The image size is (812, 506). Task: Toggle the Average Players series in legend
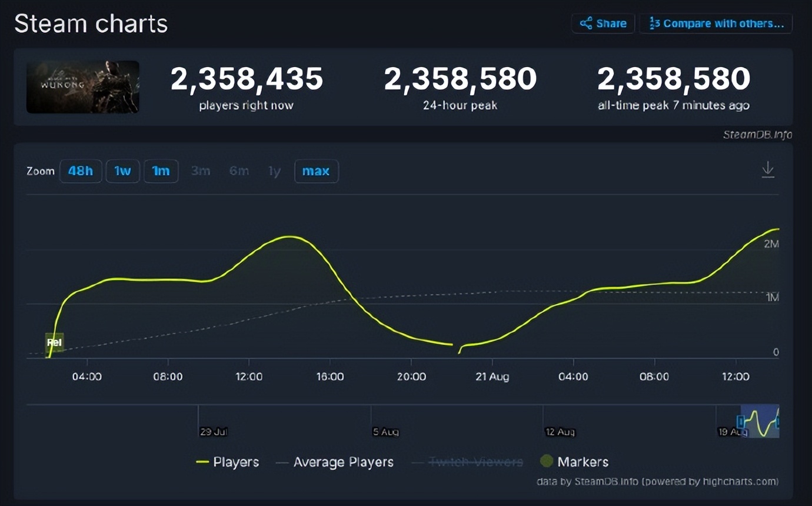click(x=334, y=462)
